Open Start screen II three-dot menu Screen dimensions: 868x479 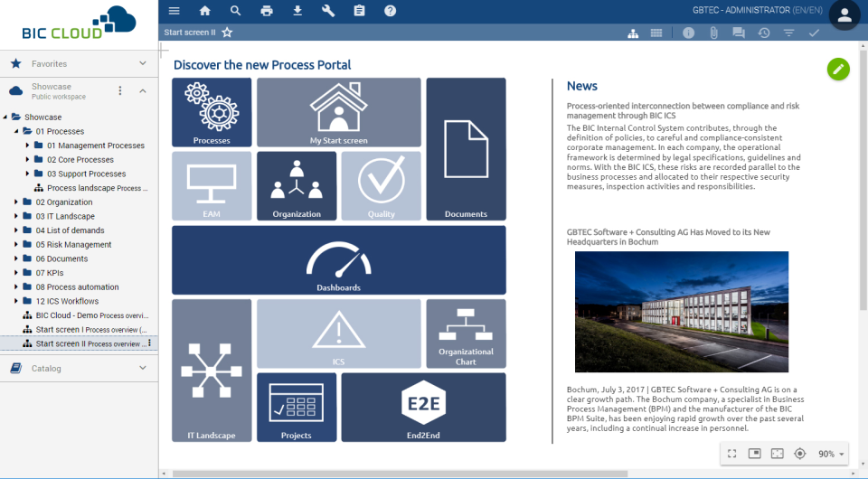(149, 343)
